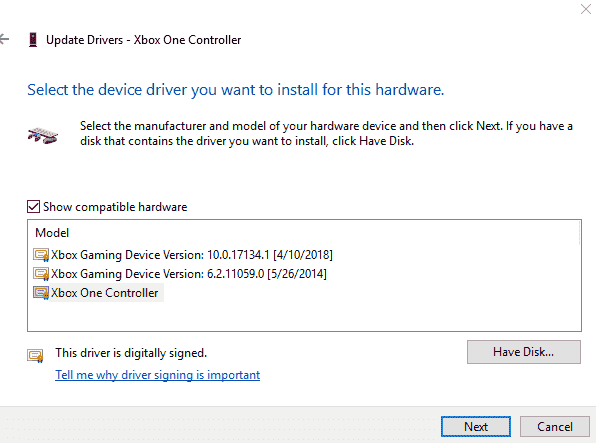Screen dimensions: 596x443
Task: Open 'Tell me why driver signing is important' link
Action: 157,375
